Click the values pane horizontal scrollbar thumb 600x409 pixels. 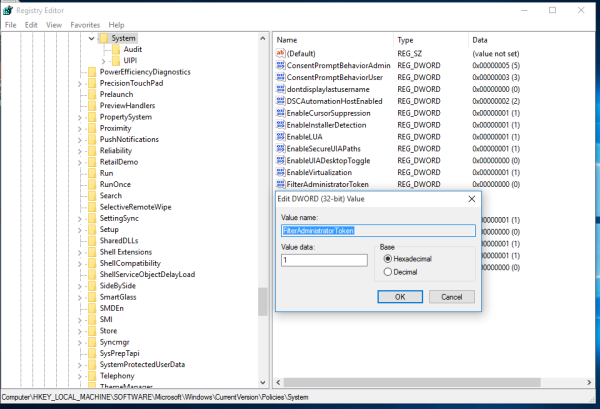point(412,383)
